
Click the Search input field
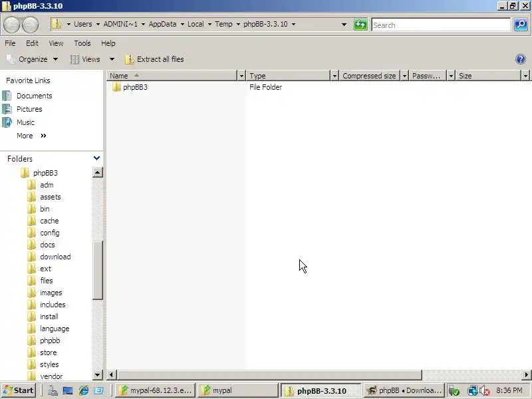tap(441, 25)
